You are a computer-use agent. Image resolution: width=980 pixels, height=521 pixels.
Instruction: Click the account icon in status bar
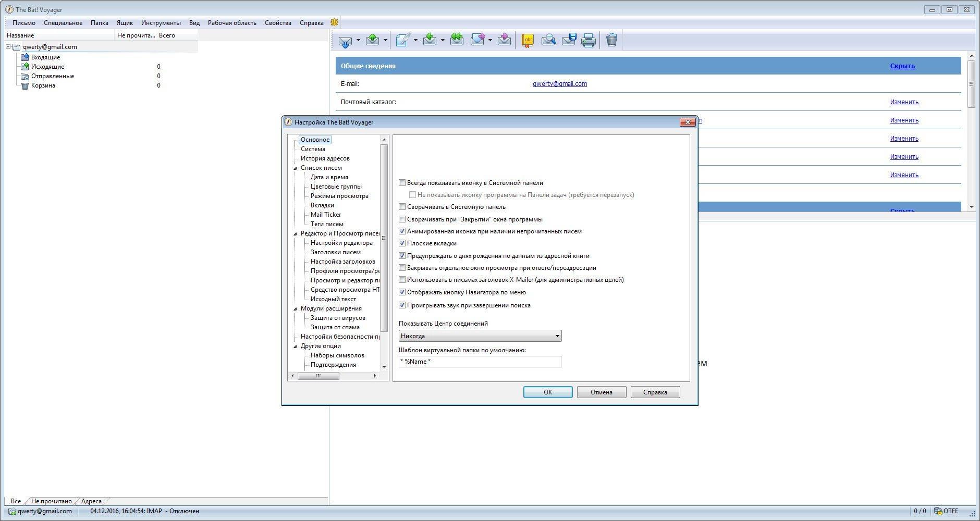11,511
